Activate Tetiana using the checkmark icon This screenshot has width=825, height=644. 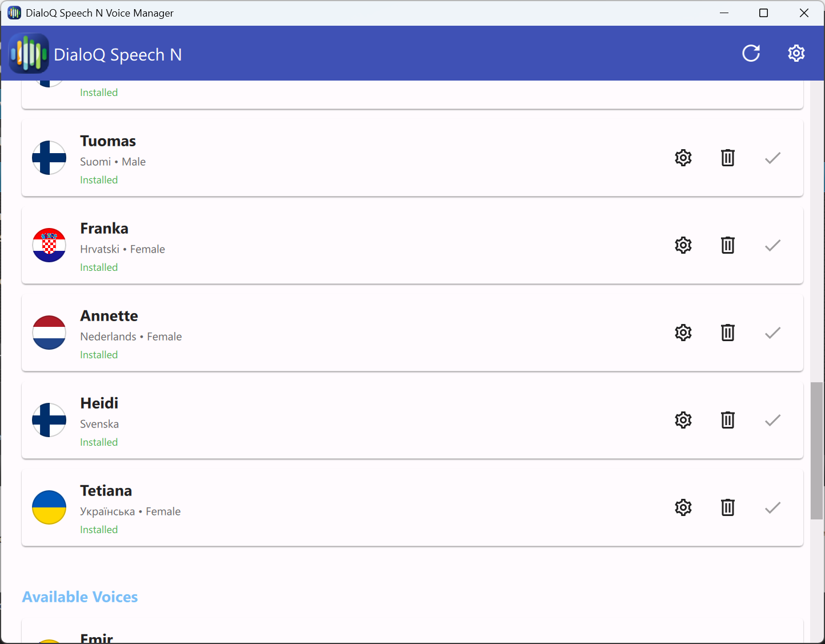coord(772,507)
